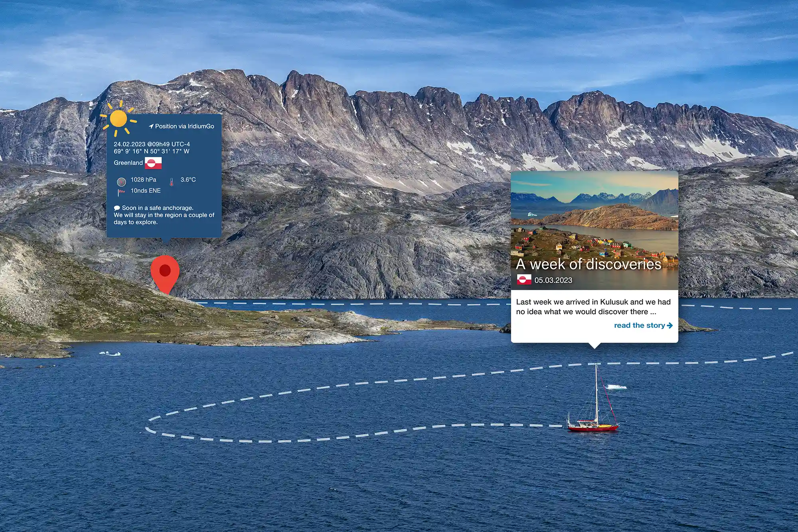Click the Greenland flag in position popup
This screenshot has height=532, width=798.
[x=153, y=163]
